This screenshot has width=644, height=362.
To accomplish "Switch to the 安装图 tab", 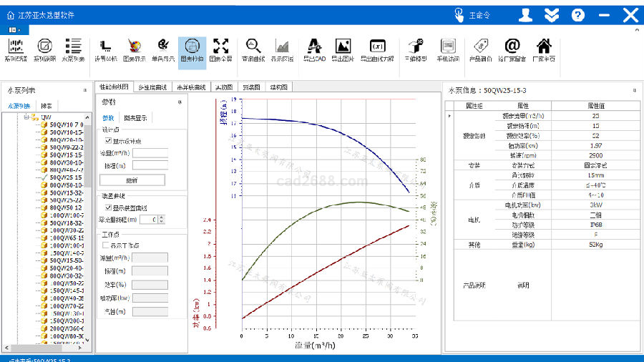I will pos(251,87).
